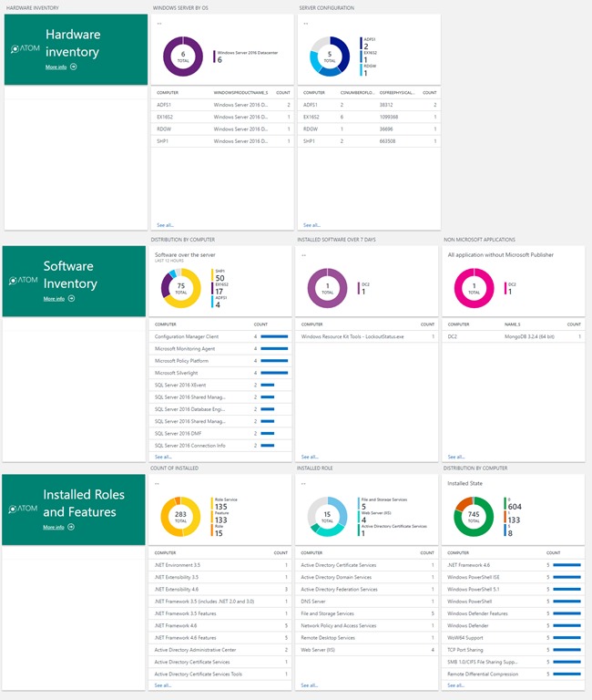Click the EX16S2 row in Windows Server by OS table

pos(222,117)
